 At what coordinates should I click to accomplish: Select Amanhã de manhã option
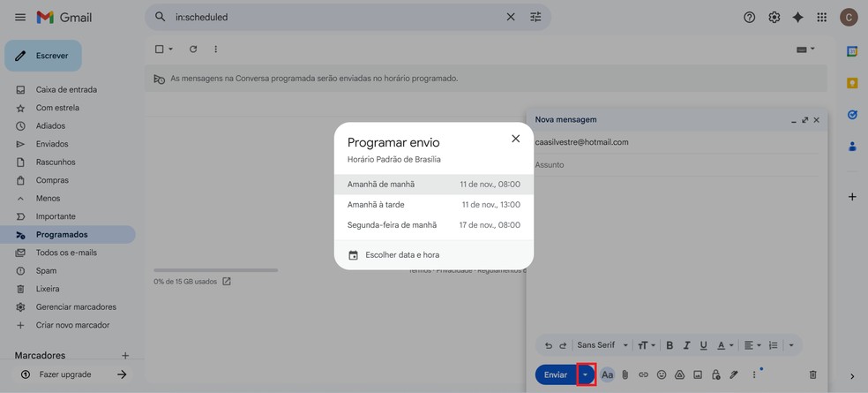(x=433, y=184)
